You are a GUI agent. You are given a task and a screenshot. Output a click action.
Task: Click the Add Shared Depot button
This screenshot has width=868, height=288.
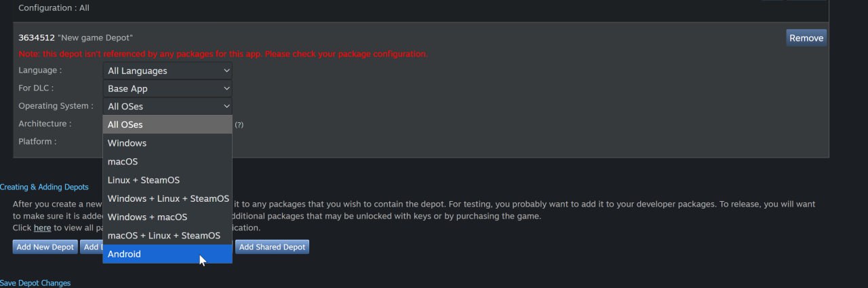(x=272, y=247)
